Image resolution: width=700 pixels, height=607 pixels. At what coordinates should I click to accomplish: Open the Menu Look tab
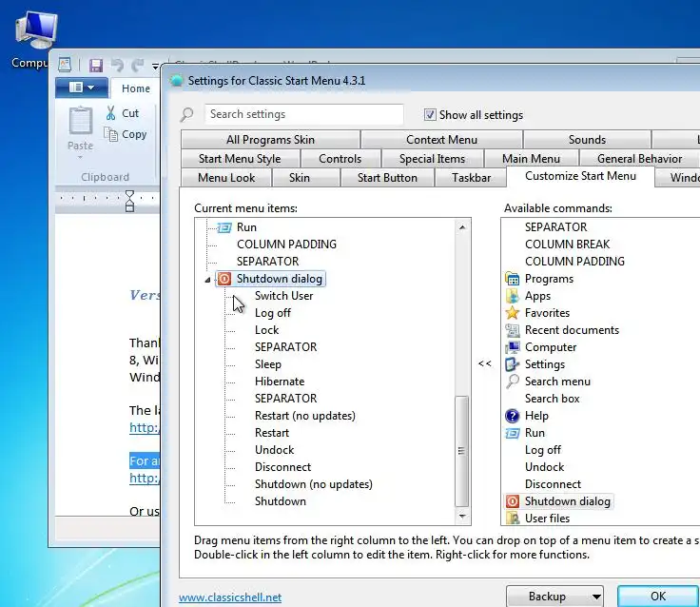click(x=226, y=178)
